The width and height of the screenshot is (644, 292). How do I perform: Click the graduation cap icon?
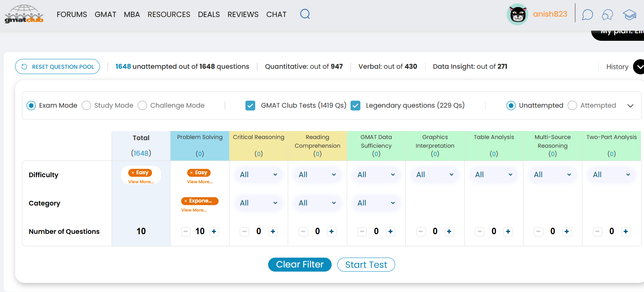(x=630, y=15)
